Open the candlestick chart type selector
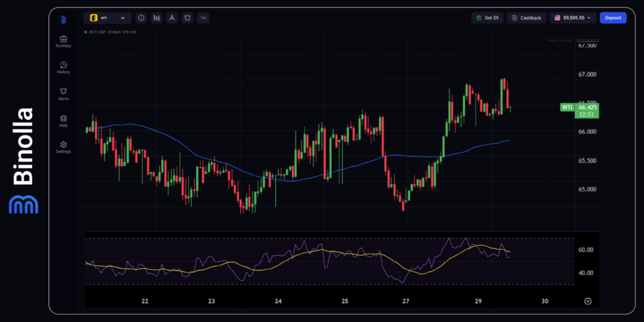Image resolution: width=644 pixels, height=322 pixels. (x=156, y=18)
